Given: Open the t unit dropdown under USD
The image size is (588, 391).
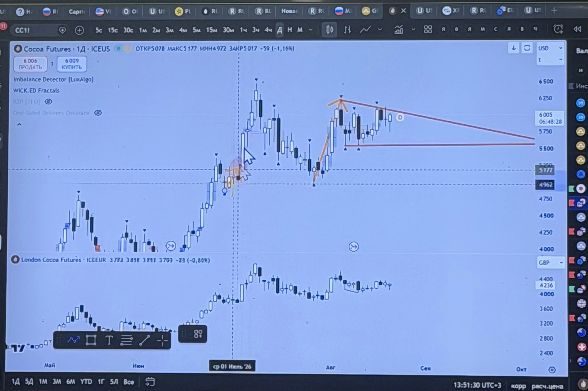Looking at the screenshot, I should [x=550, y=60].
